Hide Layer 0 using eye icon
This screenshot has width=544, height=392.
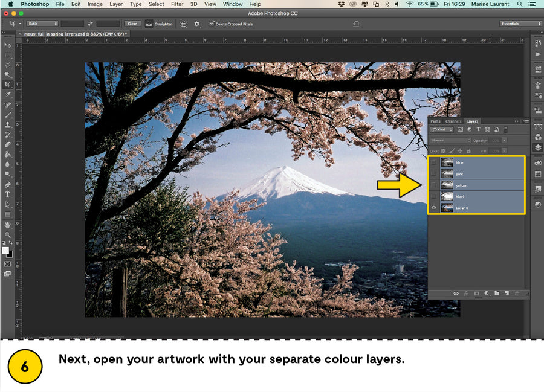(x=433, y=208)
